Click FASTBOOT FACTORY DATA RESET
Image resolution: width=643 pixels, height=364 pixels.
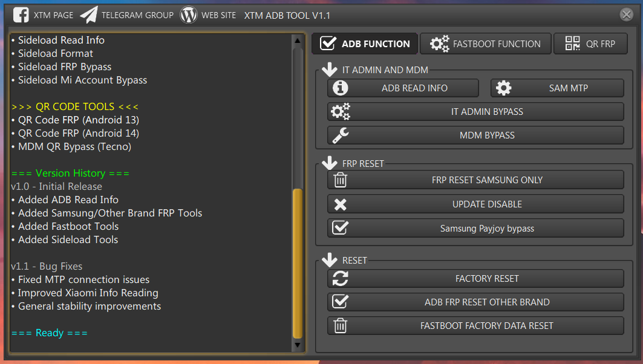[475, 325]
